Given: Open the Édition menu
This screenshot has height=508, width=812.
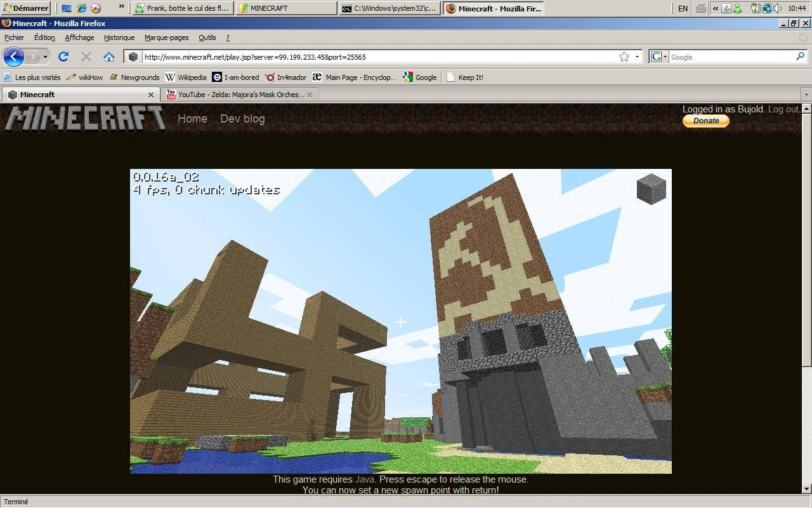Looking at the screenshot, I should (44, 37).
